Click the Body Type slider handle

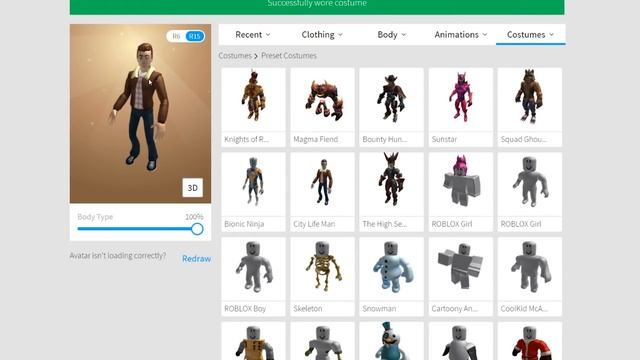[197, 229]
